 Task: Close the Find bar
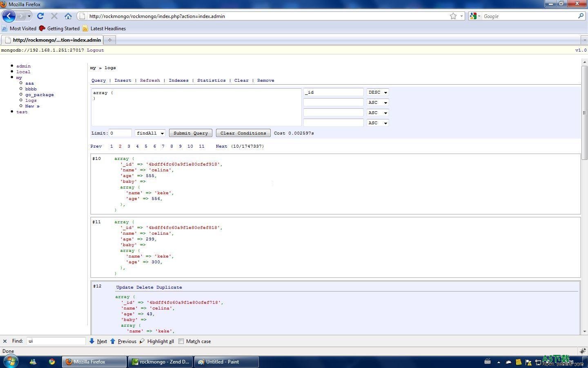click(x=5, y=341)
